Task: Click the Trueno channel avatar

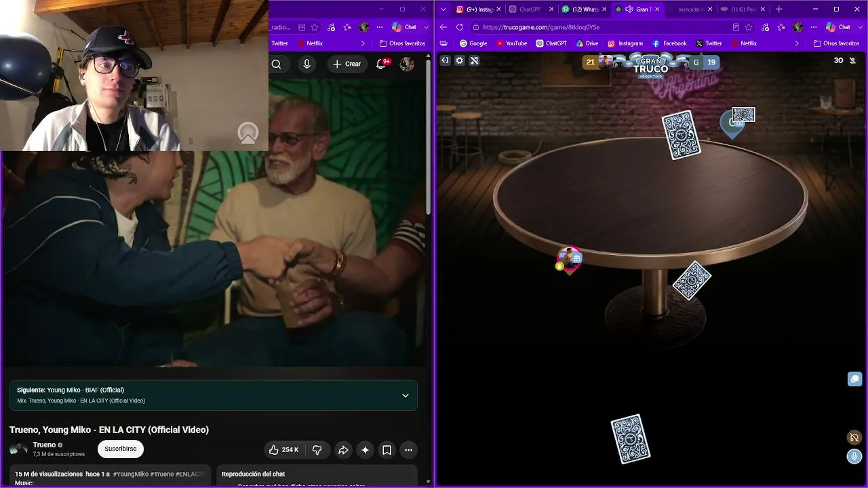Action: point(18,449)
